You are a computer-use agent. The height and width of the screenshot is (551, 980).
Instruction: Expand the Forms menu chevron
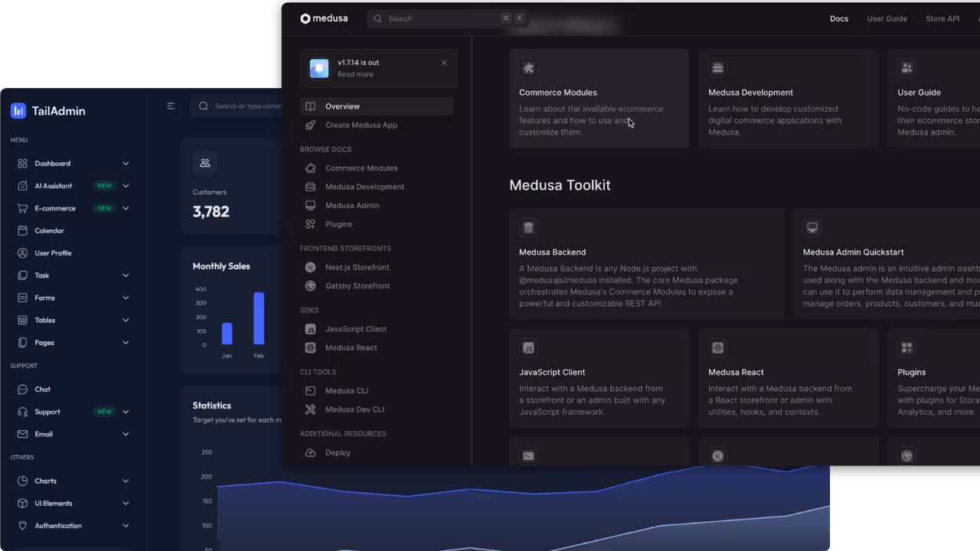[126, 298]
